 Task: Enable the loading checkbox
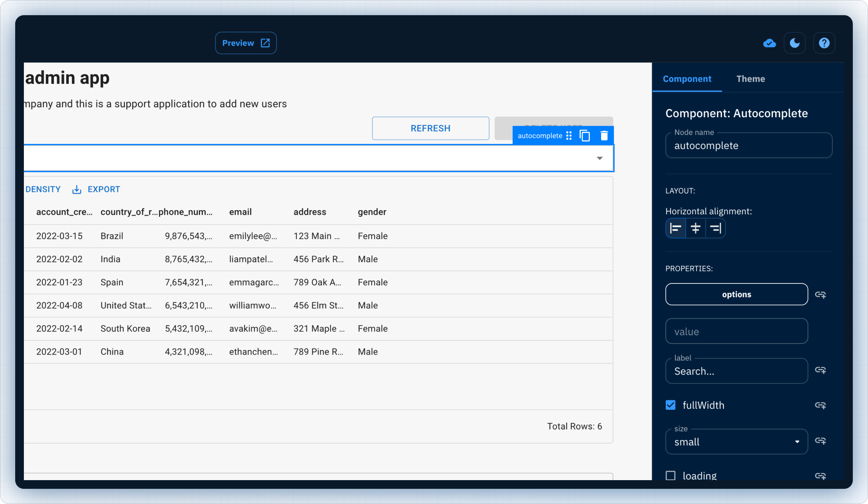coord(671,475)
